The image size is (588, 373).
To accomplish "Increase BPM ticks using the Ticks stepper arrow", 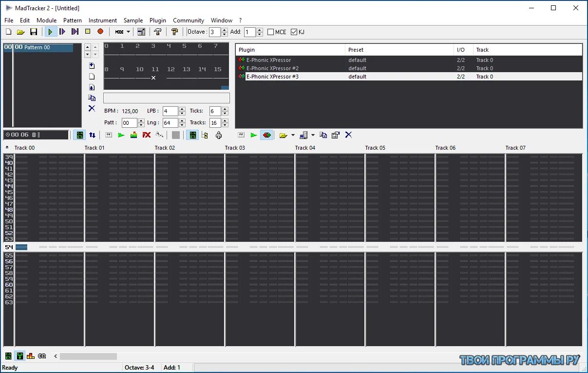I will point(225,108).
